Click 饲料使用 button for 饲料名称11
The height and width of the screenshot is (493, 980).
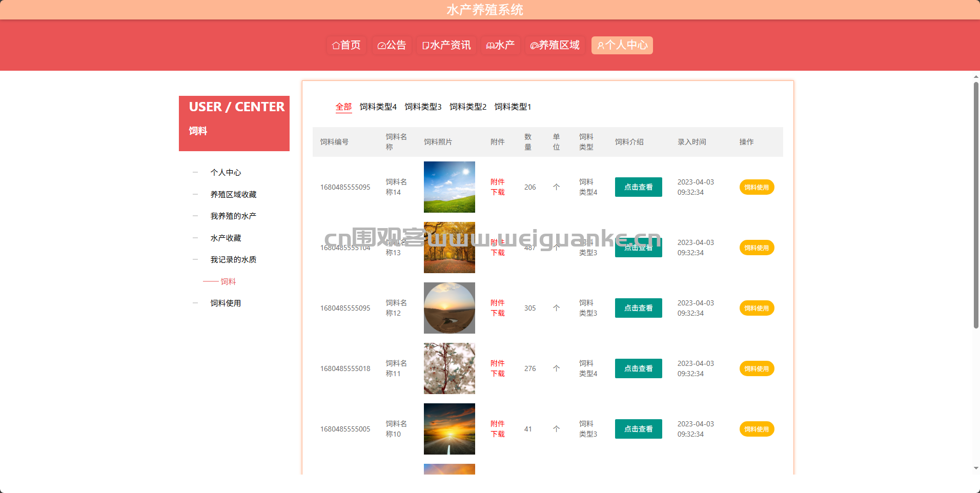point(757,368)
